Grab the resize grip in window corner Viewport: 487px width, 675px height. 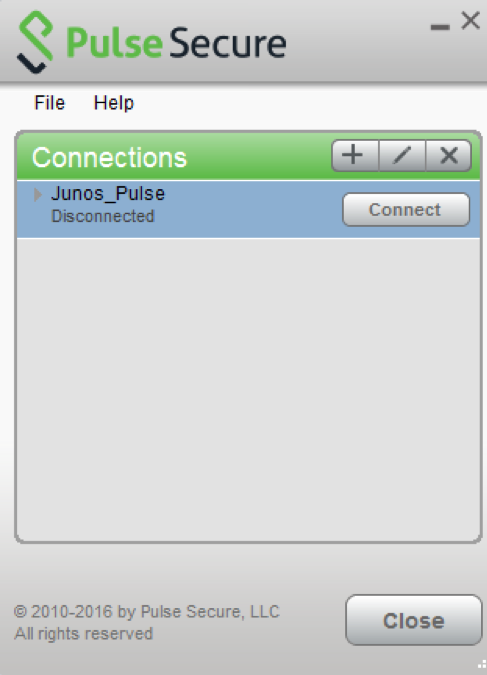(482, 666)
